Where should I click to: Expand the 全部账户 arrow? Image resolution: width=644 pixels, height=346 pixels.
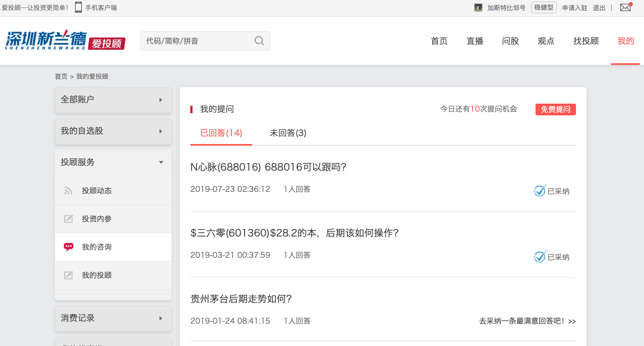click(x=161, y=99)
